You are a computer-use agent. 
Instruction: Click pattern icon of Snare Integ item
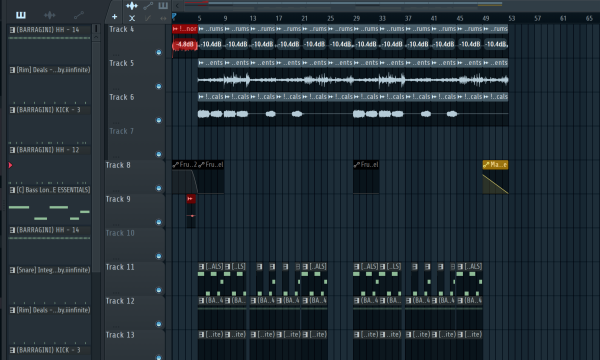[x=13, y=270]
